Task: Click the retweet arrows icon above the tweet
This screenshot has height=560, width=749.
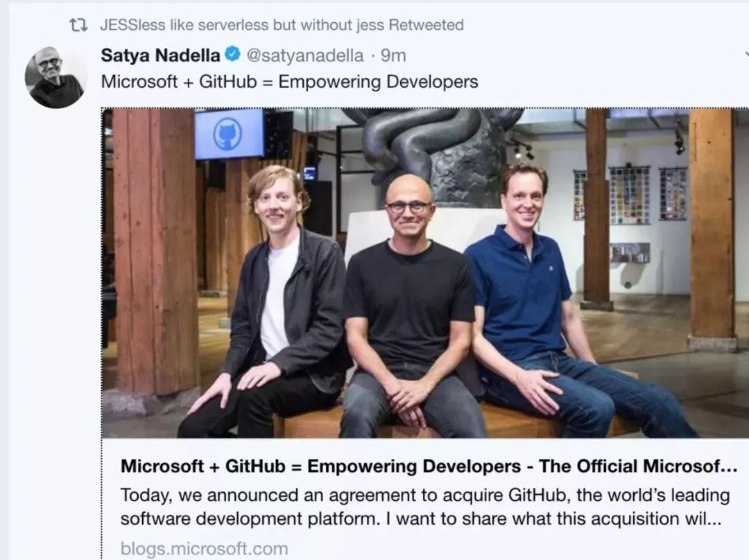Action: pyautogui.click(x=78, y=25)
